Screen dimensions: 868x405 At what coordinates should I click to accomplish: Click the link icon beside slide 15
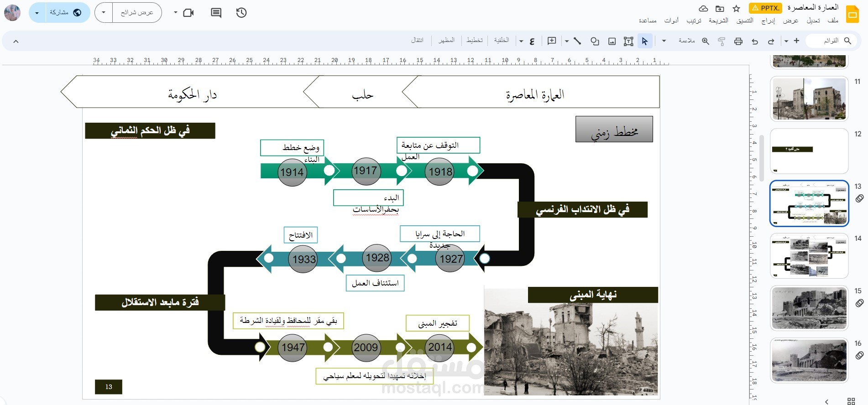pos(859,303)
